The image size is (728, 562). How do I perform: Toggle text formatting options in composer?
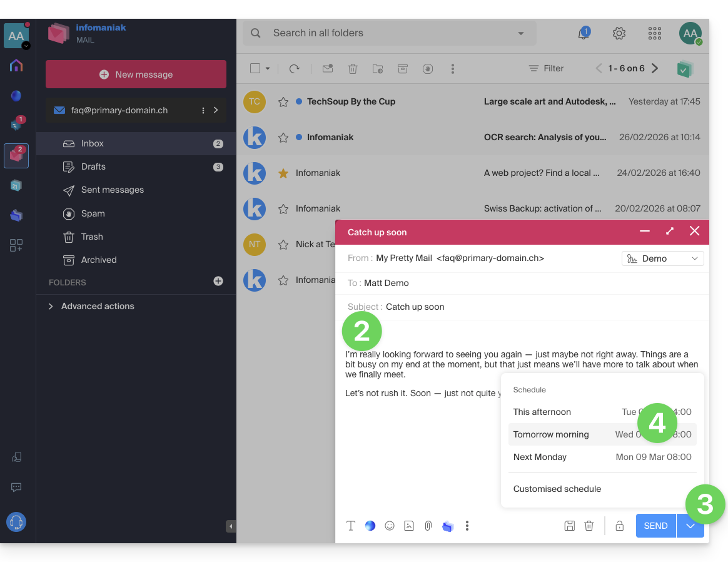click(x=351, y=526)
